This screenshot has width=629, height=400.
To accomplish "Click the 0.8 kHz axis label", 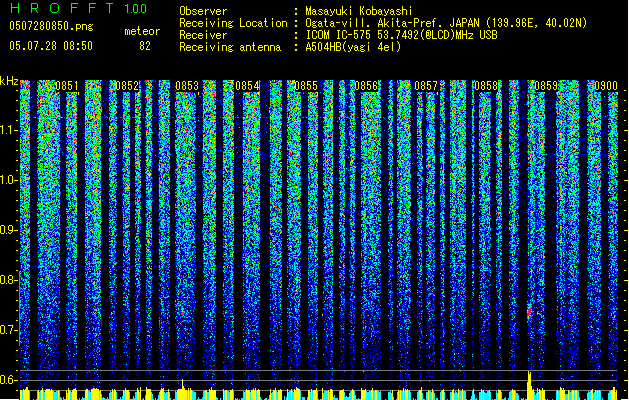I will coord(8,280).
